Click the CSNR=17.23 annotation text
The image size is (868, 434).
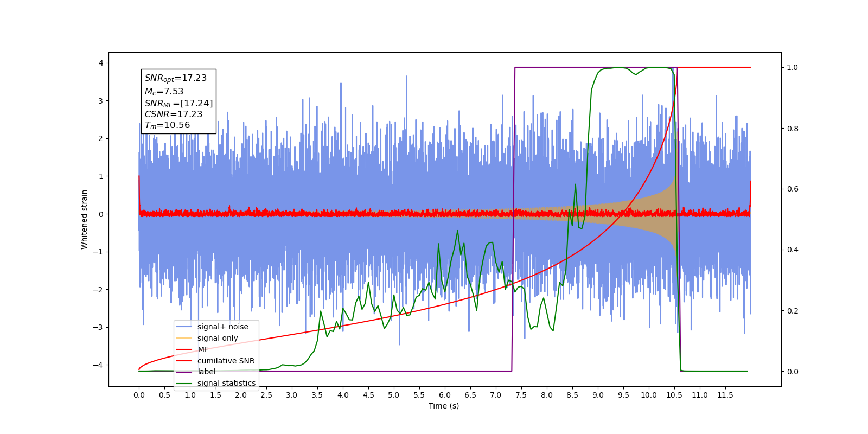[174, 114]
